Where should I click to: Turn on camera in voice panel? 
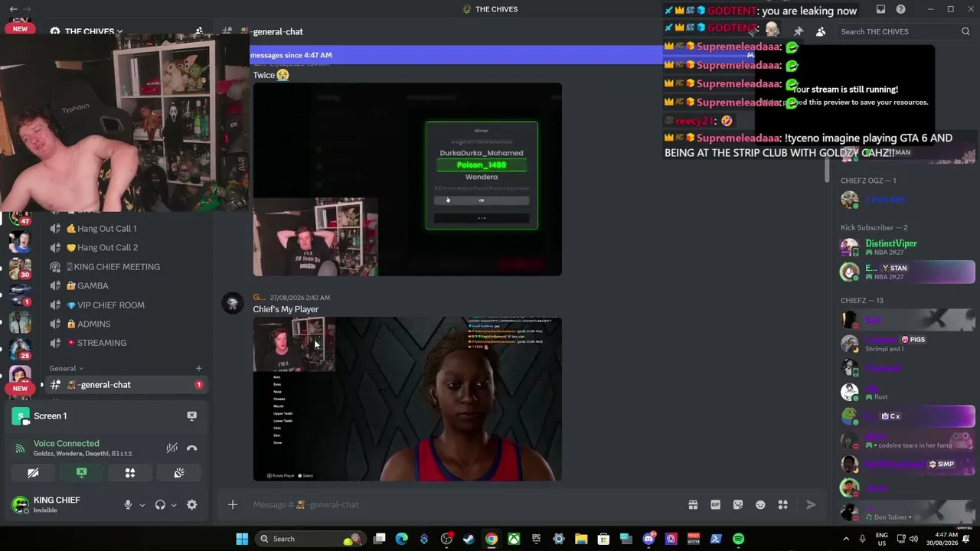(x=33, y=473)
